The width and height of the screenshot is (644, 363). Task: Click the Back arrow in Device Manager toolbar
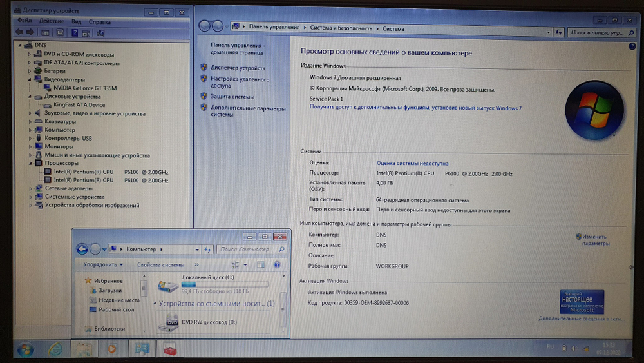pos(19,32)
